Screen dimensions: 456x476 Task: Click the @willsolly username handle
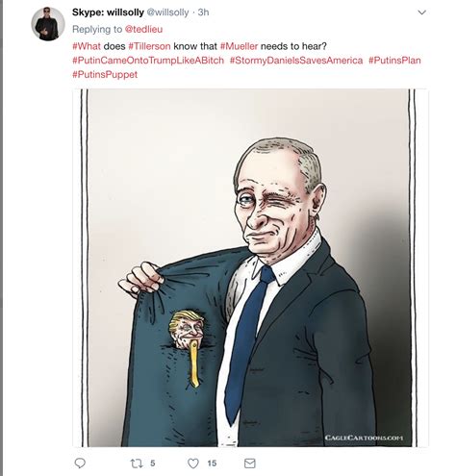[167, 13]
